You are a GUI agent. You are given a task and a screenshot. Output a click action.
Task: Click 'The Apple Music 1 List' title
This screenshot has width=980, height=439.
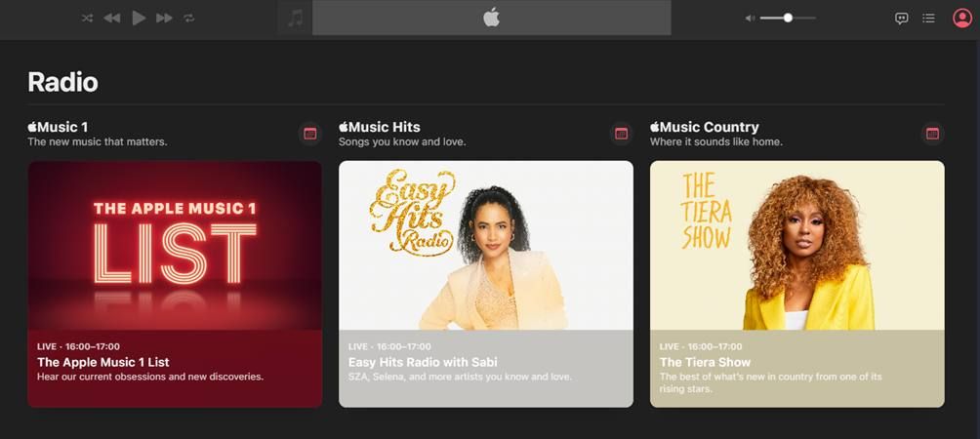tap(103, 362)
